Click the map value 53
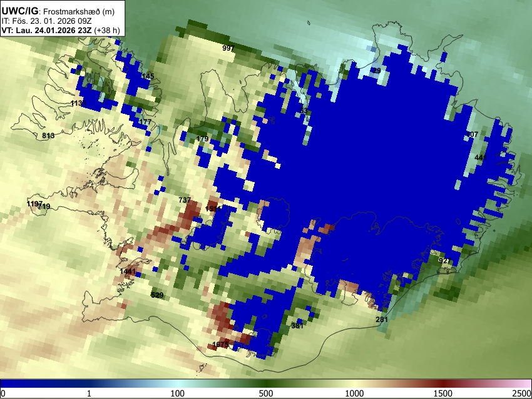Image resolution: width=532 pixels, height=399 pixels. coord(304,111)
